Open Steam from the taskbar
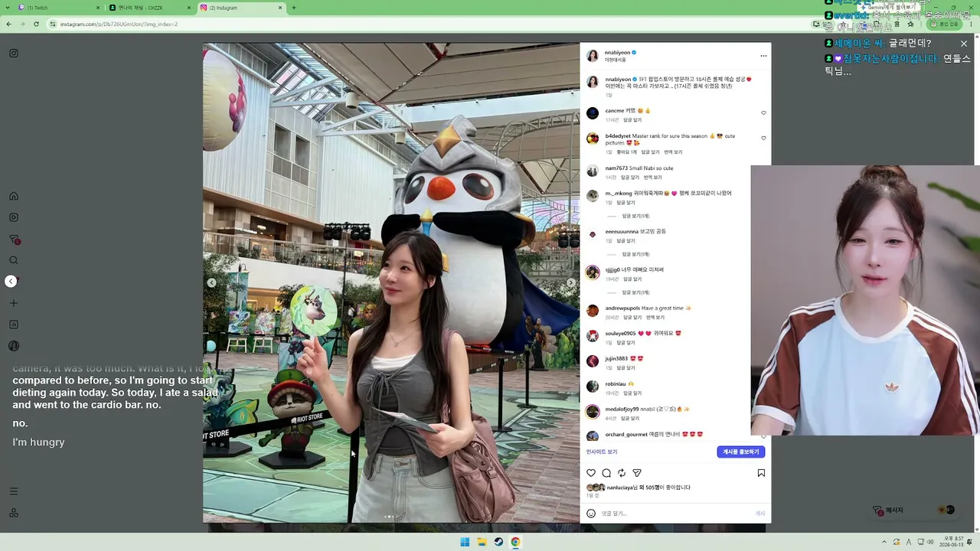Viewport: 980px width, 551px height. pos(498,542)
